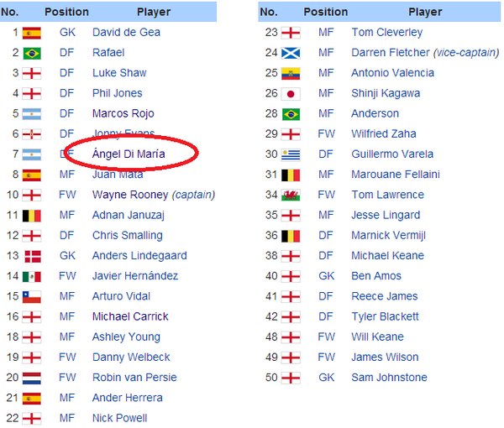
Task: Click the Netherlands flag next to Robin van Persie
Action: point(32,378)
